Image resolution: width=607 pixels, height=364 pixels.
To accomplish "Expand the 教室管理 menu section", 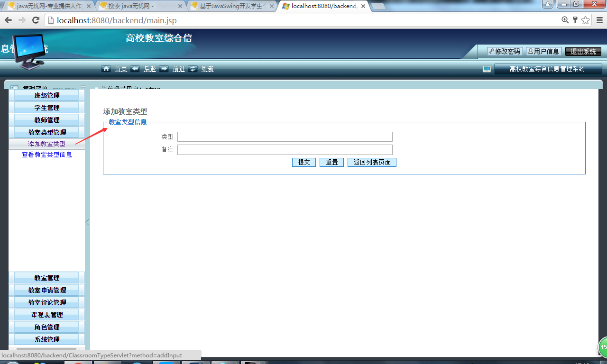I will [x=46, y=278].
